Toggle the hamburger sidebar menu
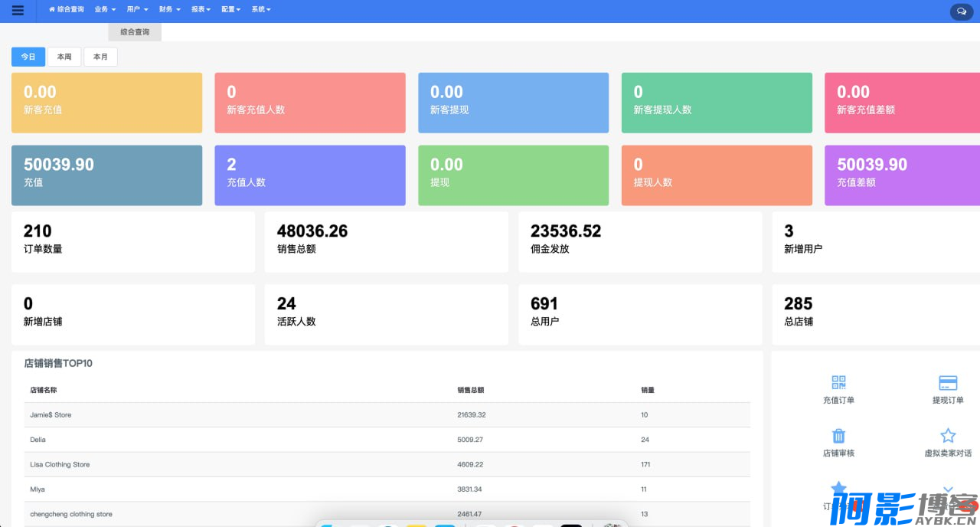The height and width of the screenshot is (527, 980). click(18, 11)
